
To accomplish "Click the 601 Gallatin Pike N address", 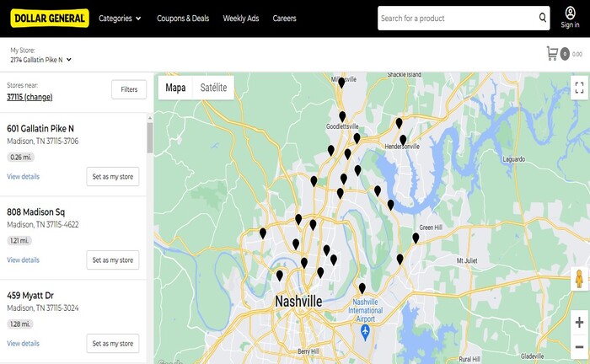I will (x=40, y=129).
